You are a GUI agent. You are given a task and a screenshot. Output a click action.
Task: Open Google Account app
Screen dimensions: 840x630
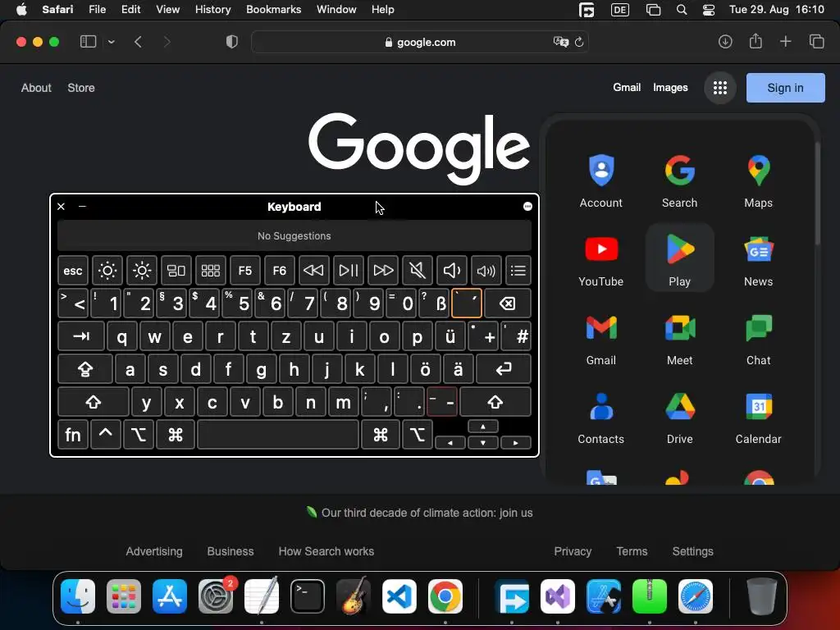point(601,180)
